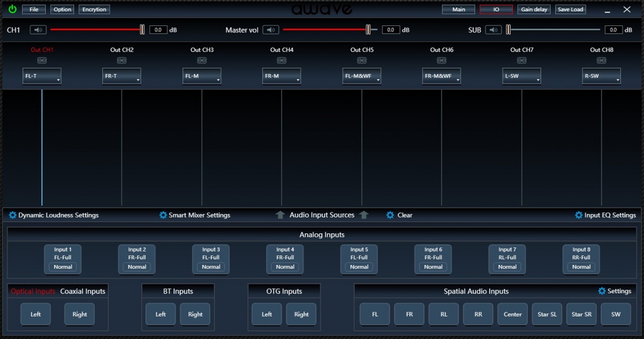Toggle Normal on analog Input 1

click(x=63, y=267)
